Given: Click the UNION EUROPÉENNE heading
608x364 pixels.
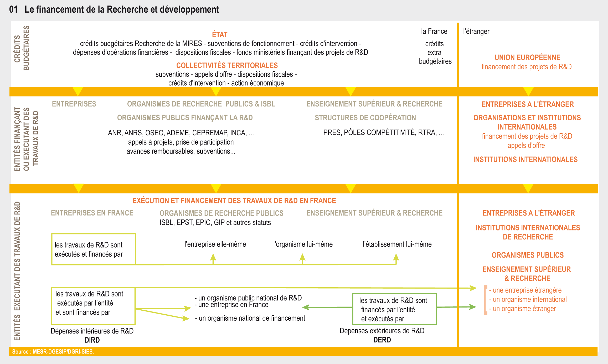Looking at the screenshot, I should [527, 58].
